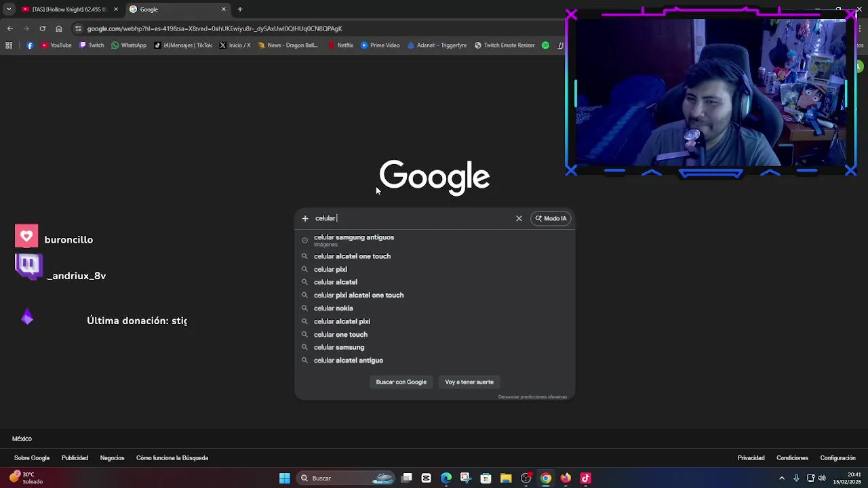Image resolution: width=868 pixels, height=488 pixels.
Task: Open the Twitch Emote Resizer bookmark
Action: 505,45
